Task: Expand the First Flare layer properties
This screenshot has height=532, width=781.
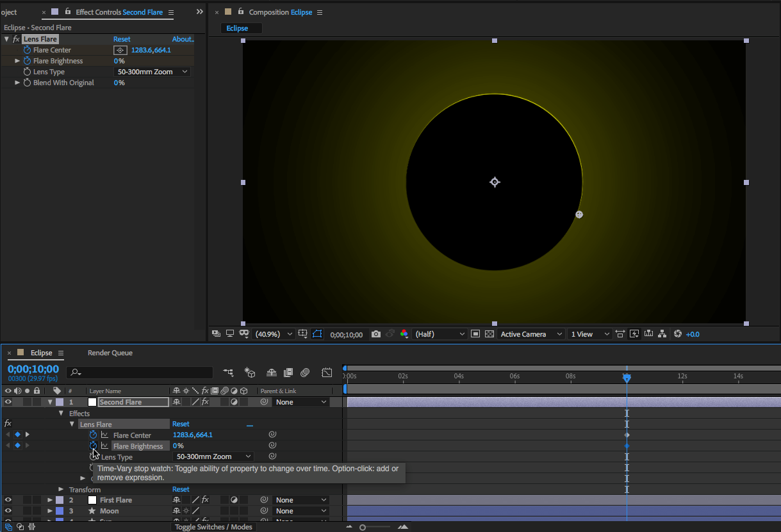Action: pyautogui.click(x=50, y=500)
